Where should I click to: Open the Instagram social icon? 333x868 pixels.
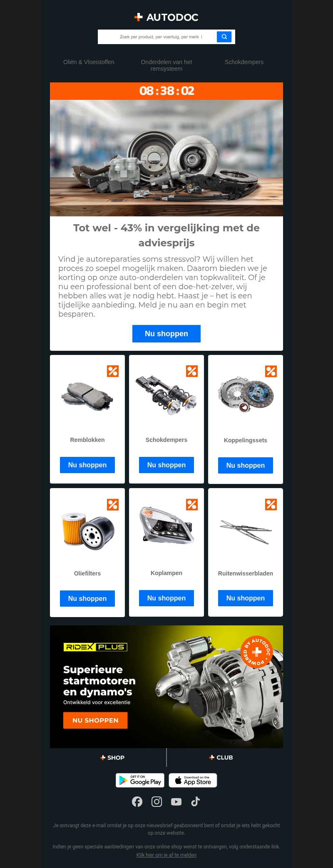pos(157,801)
